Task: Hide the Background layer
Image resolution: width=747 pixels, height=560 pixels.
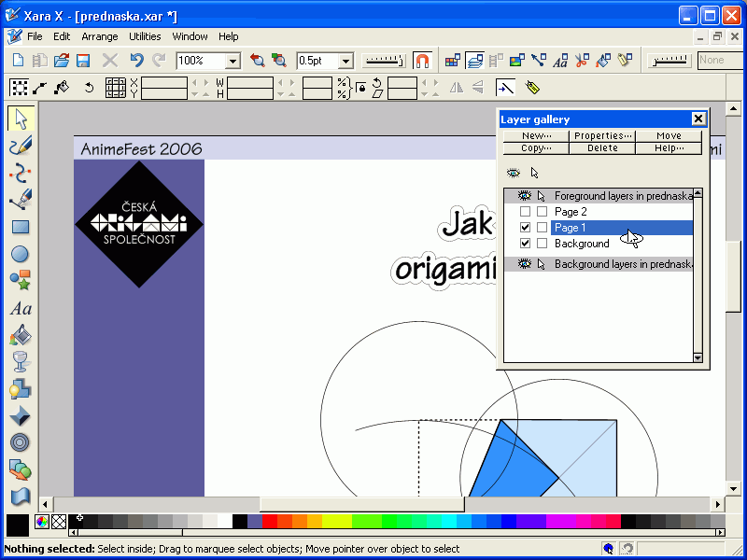Action: pyautogui.click(x=525, y=244)
